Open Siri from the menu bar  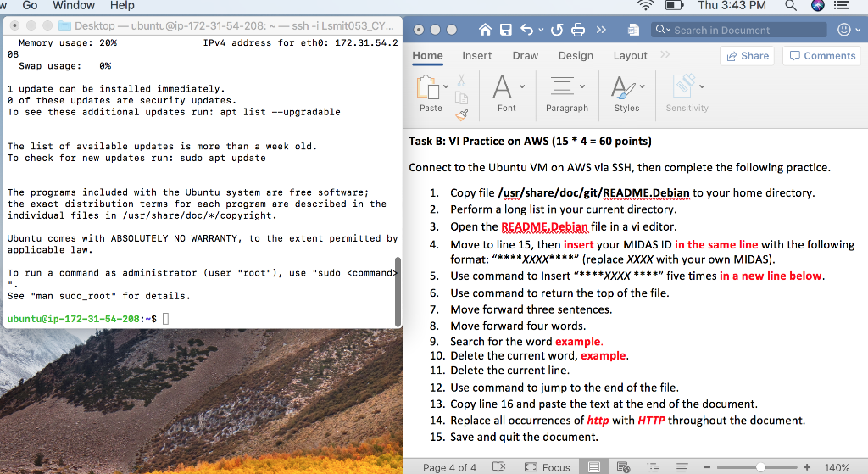coord(818,6)
